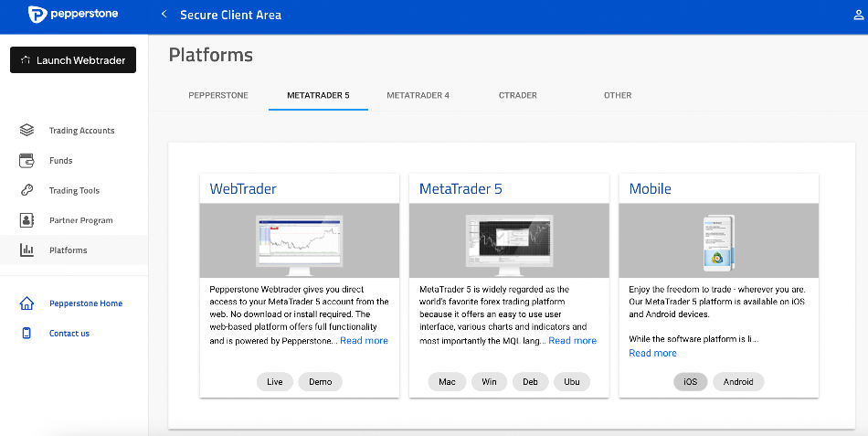This screenshot has width=868, height=436.
Task: Launch Webtrader from the black button
Action: coord(73,59)
